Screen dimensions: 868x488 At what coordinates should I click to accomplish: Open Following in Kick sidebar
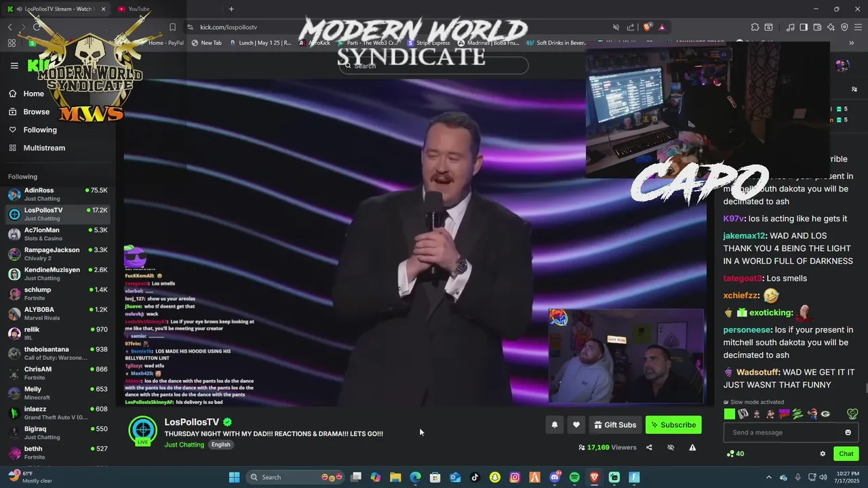pos(33,129)
